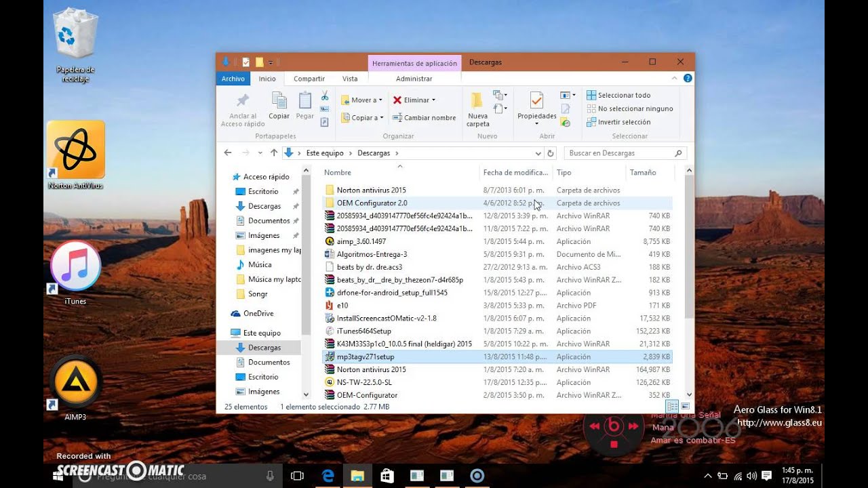Image resolution: width=868 pixels, height=488 pixels.
Task: Open the Mover a dropdown
Action: tap(362, 100)
